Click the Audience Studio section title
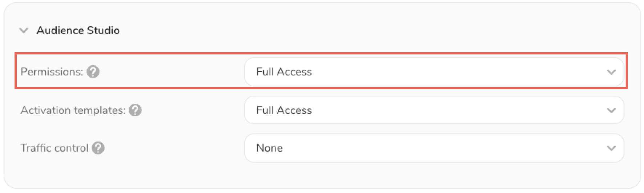Image resolution: width=644 pixels, height=193 pixels. point(78,30)
